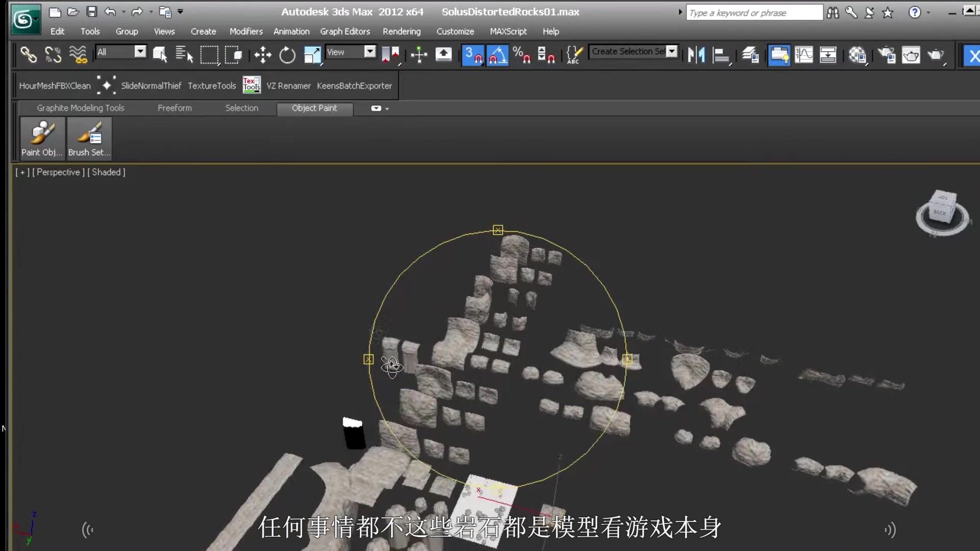Click the ViewCube in the viewport

[942, 209]
